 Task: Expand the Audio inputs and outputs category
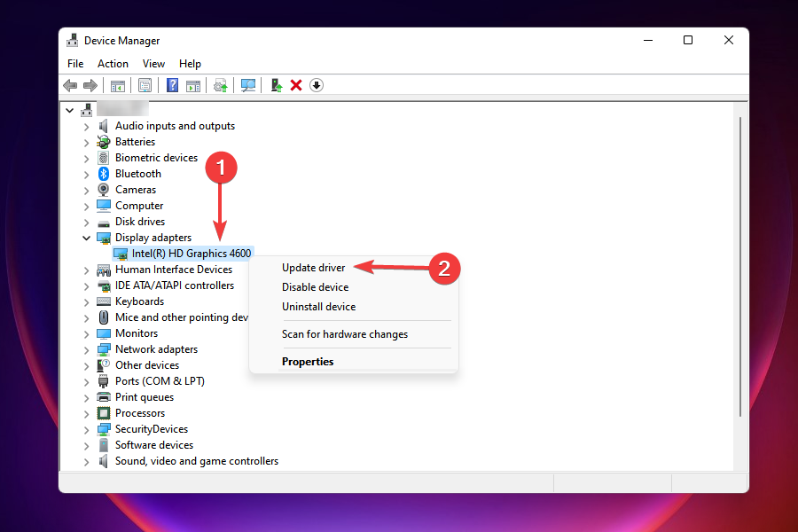[87, 126]
